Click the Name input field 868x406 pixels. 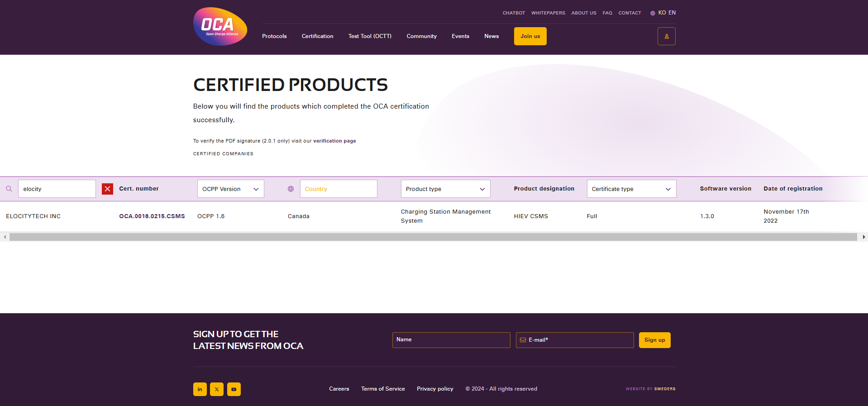[451, 340]
